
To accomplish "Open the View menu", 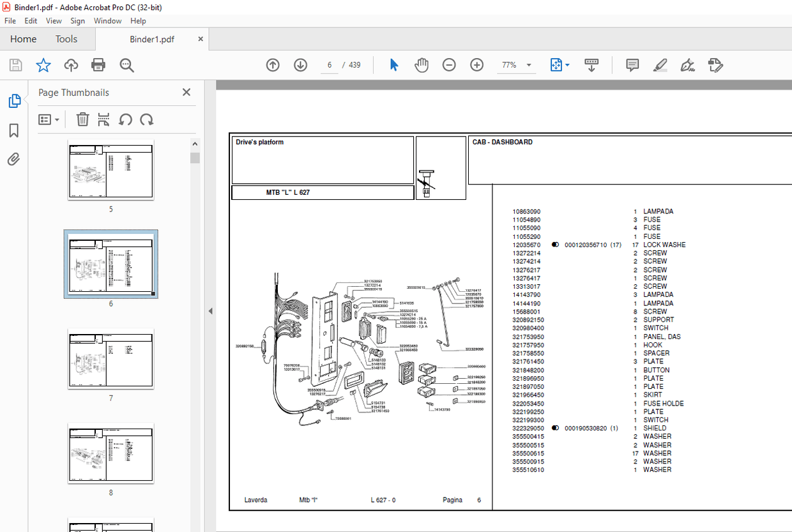I will pyautogui.click(x=54, y=20).
